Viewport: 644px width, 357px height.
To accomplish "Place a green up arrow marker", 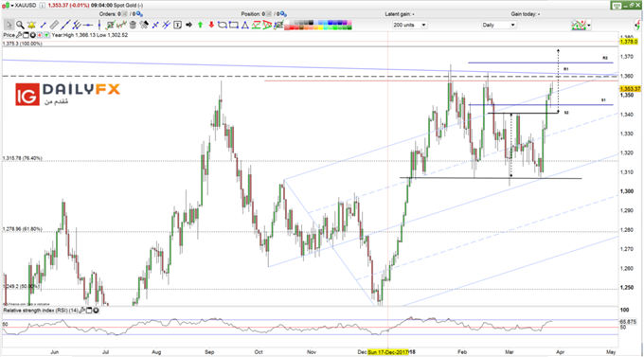I will click(x=200, y=25).
